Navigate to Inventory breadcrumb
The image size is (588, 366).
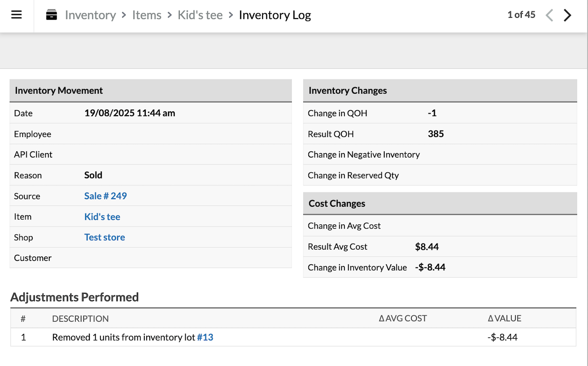click(x=90, y=15)
